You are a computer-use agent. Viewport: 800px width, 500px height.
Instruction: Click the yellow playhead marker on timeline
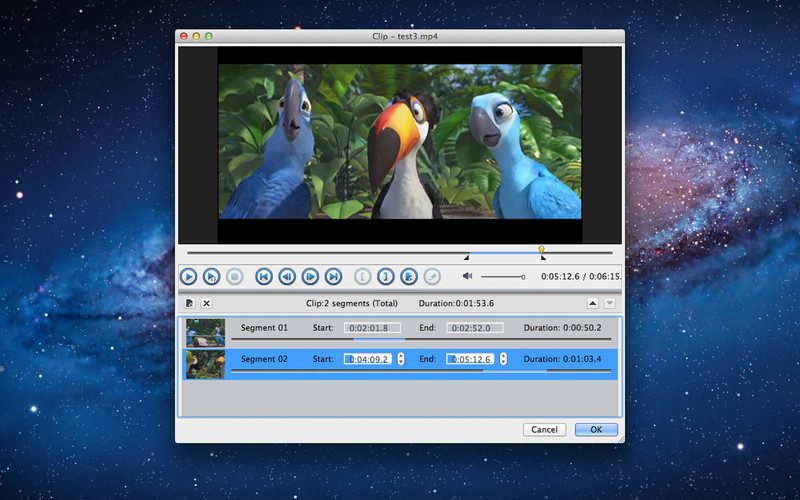pos(541,249)
